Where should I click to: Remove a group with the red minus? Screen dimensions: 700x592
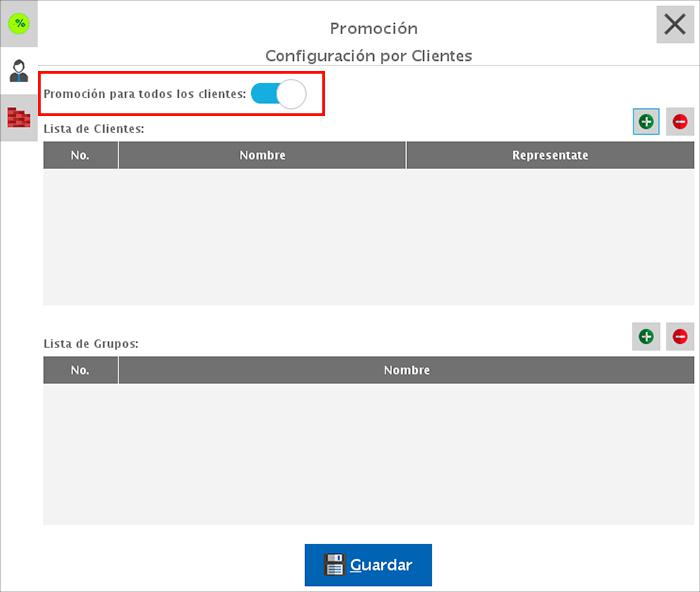point(680,337)
